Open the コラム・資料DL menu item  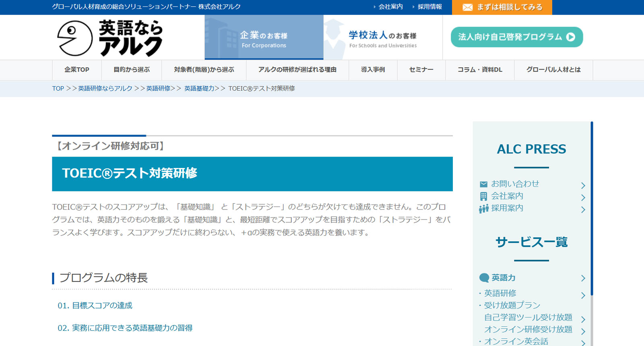[480, 70]
